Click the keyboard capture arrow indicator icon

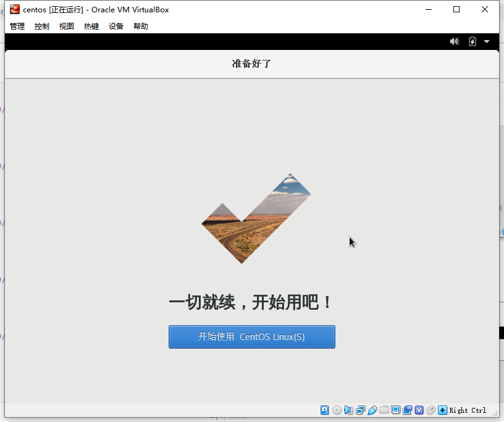point(443,410)
